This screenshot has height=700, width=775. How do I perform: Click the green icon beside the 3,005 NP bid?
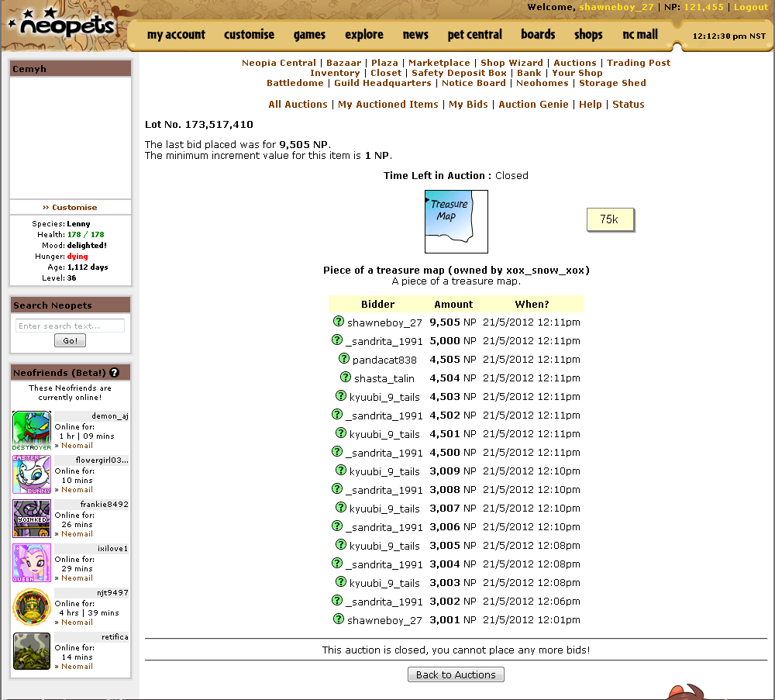(341, 544)
